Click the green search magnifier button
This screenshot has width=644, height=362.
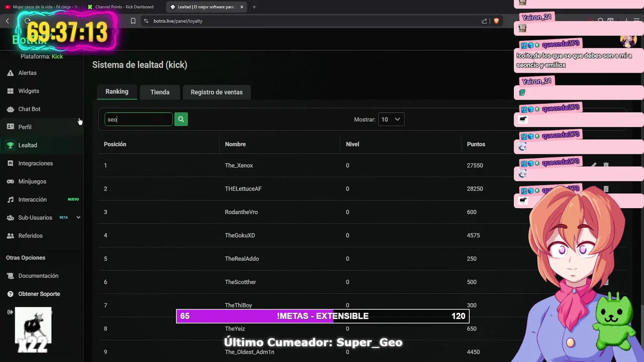181,119
